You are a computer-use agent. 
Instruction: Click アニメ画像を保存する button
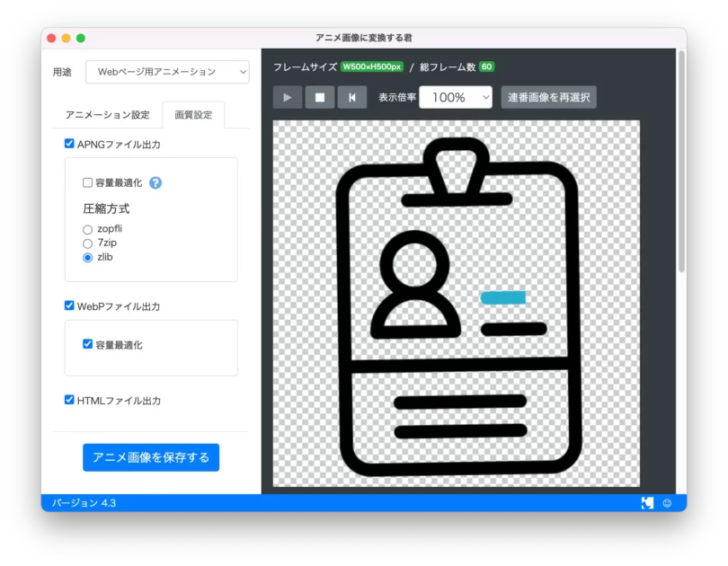point(151,457)
